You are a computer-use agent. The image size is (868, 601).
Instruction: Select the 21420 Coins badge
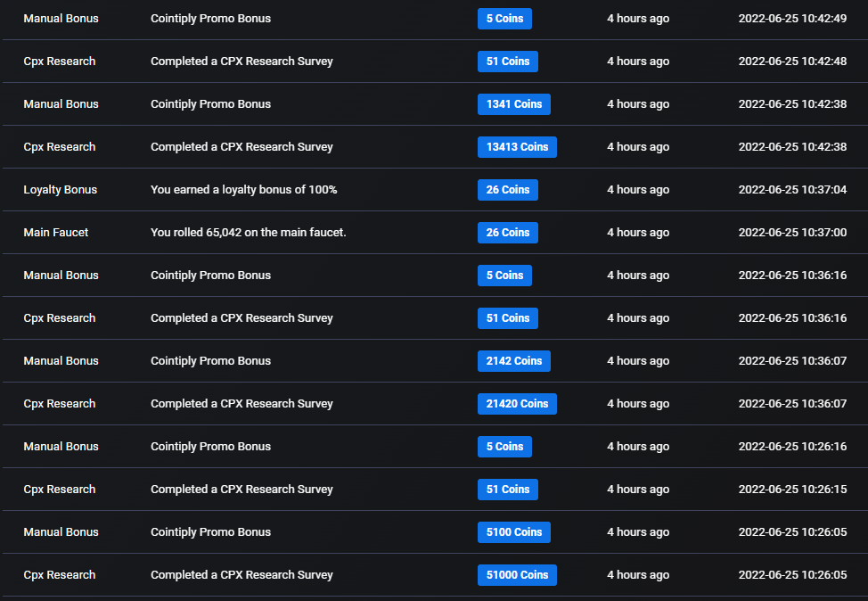pos(517,404)
